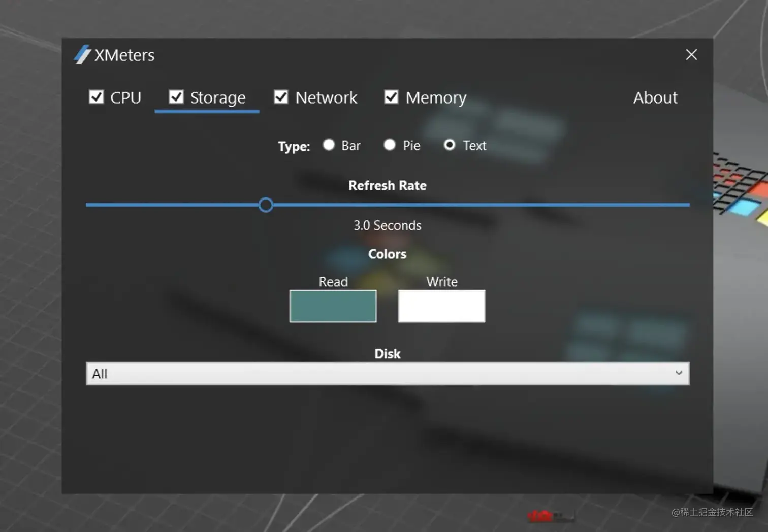Pick the Read color swatch

tap(333, 306)
